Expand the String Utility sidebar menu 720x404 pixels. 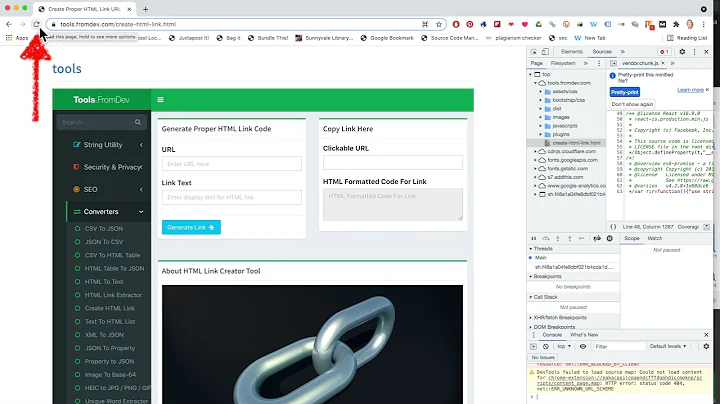(x=108, y=145)
